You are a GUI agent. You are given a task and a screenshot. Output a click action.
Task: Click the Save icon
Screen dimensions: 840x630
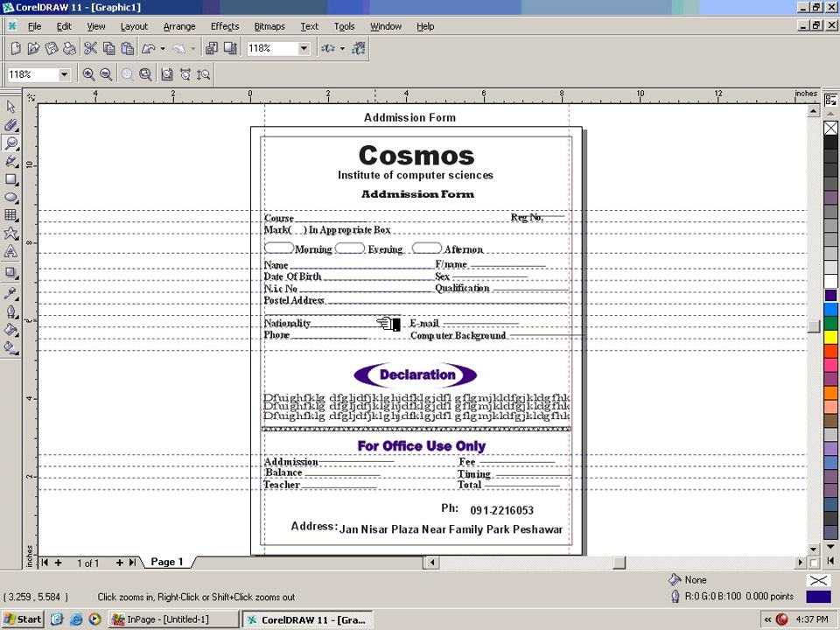[52, 49]
